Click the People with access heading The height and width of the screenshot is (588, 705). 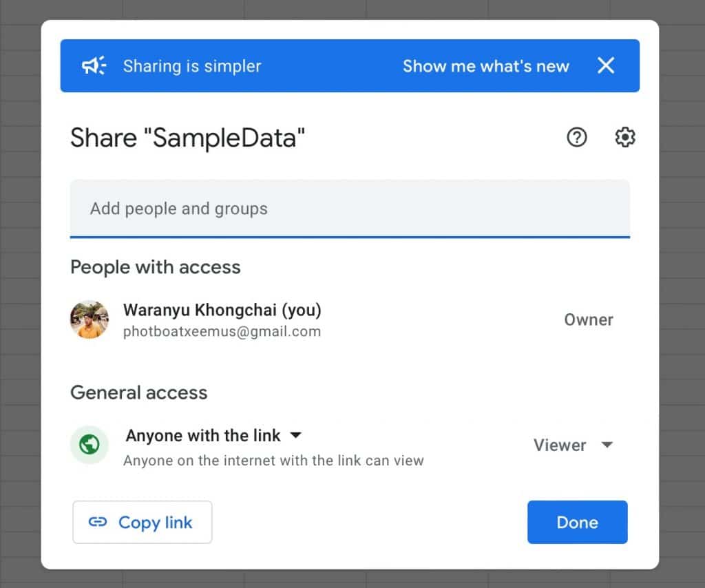(x=156, y=267)
